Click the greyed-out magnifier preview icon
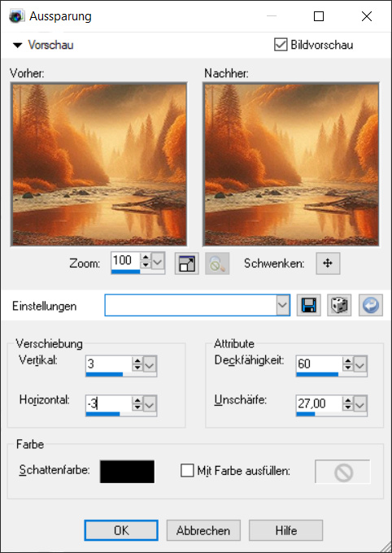 point(217,263)
